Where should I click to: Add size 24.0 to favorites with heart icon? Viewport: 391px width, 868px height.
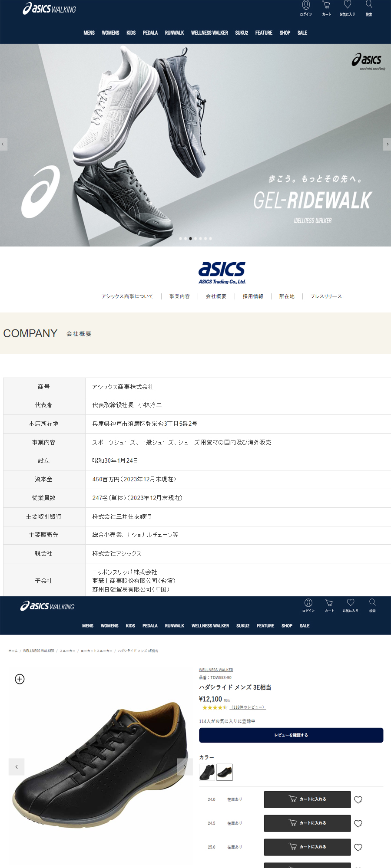(x=358, y=799)
